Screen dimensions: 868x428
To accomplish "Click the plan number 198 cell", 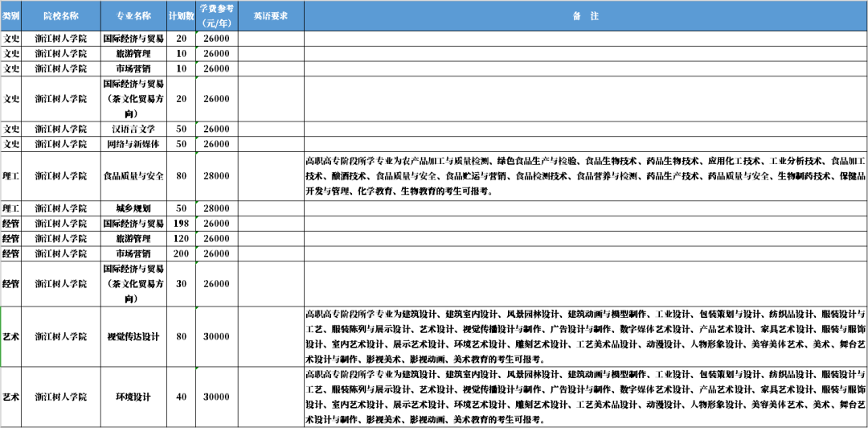I will (x=181, y=224).
